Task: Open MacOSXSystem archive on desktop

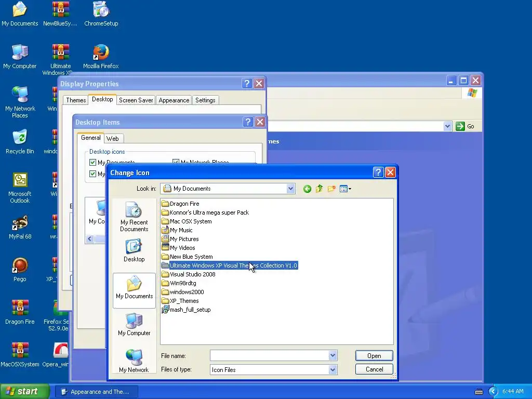Action: coord(20,355)
